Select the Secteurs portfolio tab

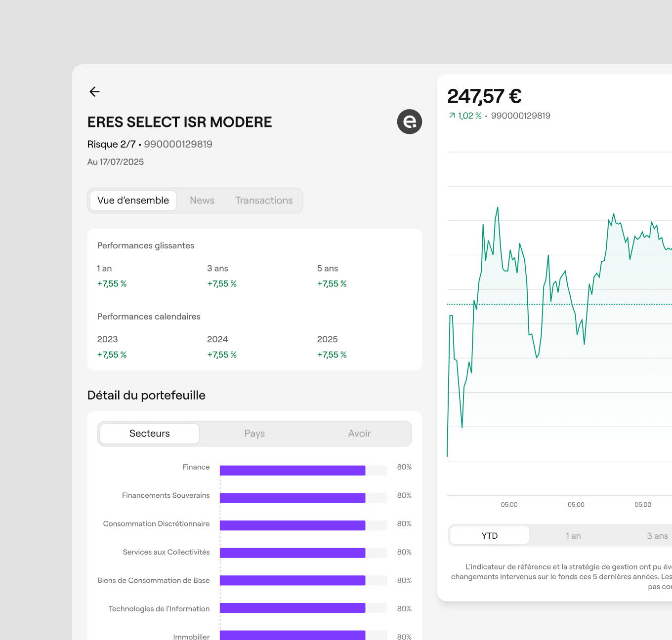150,434
